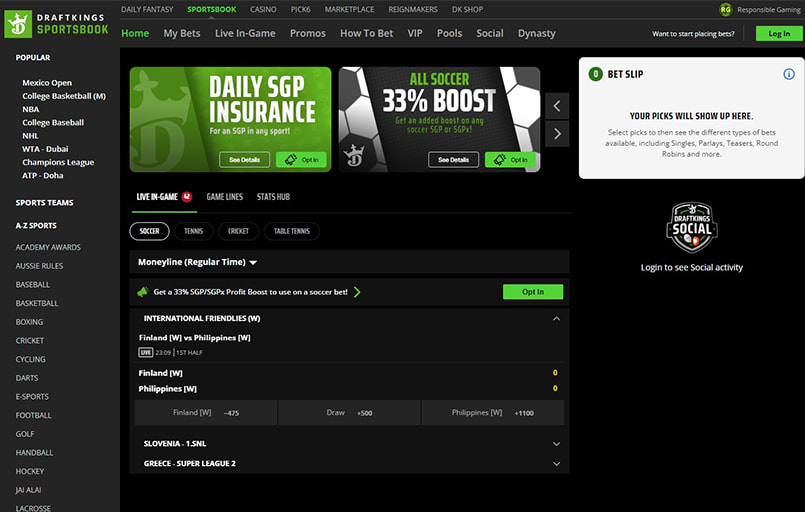
Task: Expand the Slovenia - 1.SNL section
Action: pos(556,444)
